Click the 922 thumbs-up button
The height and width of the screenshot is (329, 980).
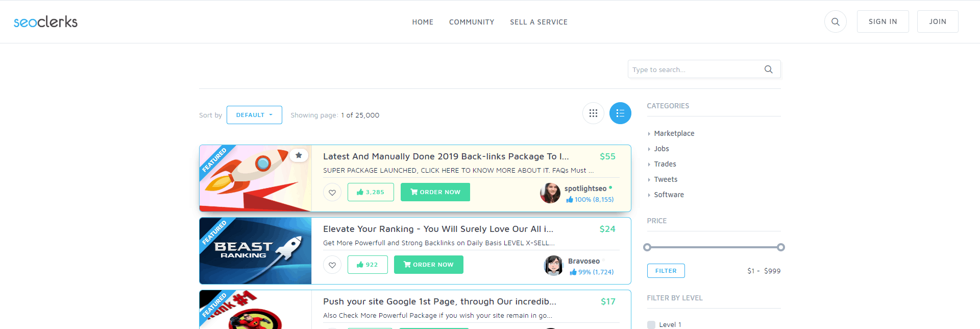click(x=367, y=265)
